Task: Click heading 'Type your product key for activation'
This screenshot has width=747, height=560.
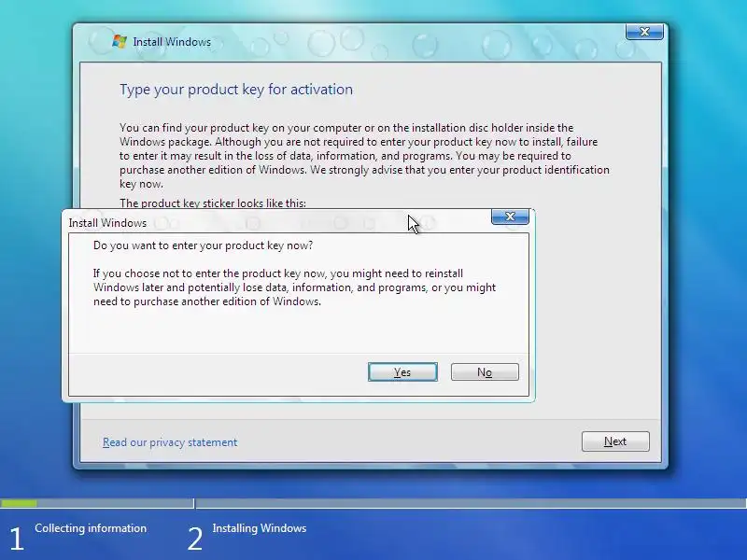Action: [236, 90]
